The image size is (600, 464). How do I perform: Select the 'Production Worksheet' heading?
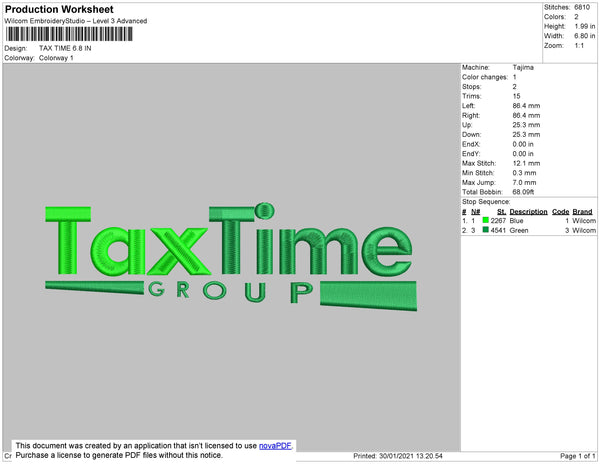coord(59,9)
